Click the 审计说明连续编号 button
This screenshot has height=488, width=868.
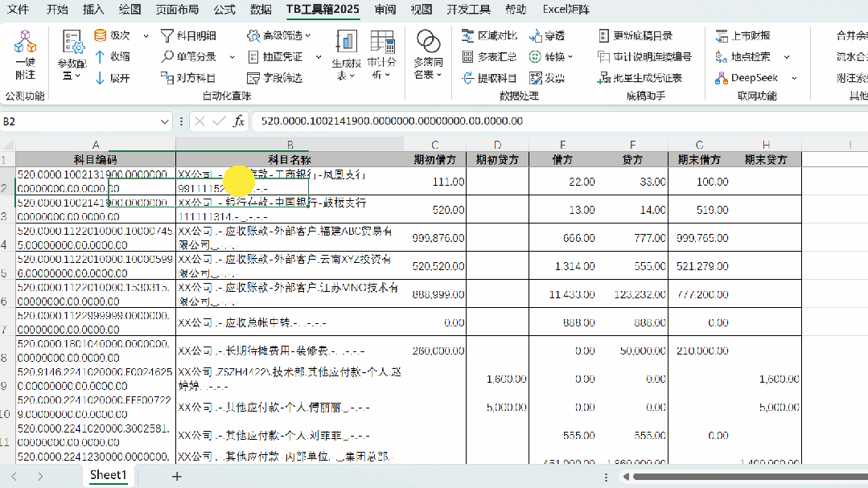point(645,56)
